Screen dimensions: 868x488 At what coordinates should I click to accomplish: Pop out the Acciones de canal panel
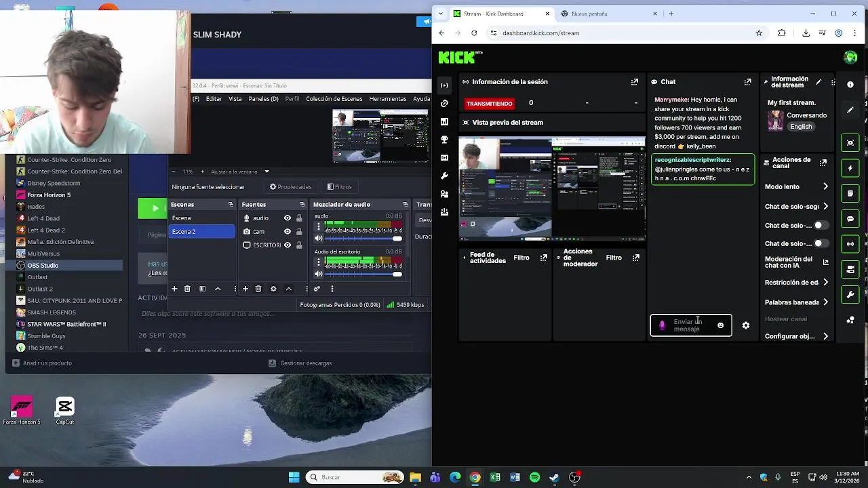pyautogui.click(x=823, y=163)
